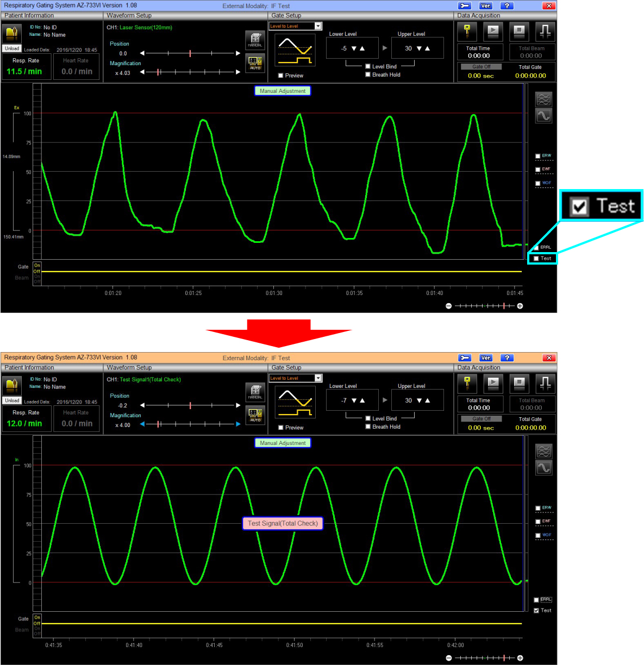Click the help question mark in bottom title bar
This screenshot has width=644, height=665.
pos(507,358)
